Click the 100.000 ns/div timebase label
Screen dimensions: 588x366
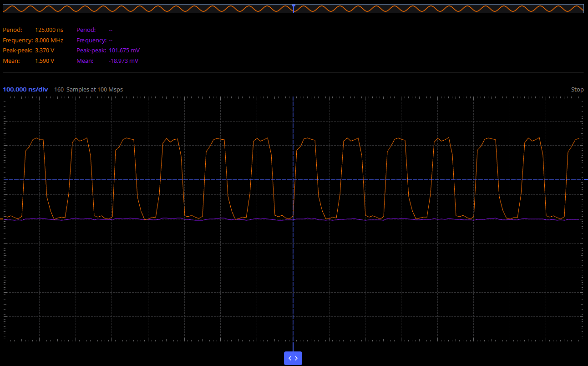pyautogui.click(x=25, y=90)
